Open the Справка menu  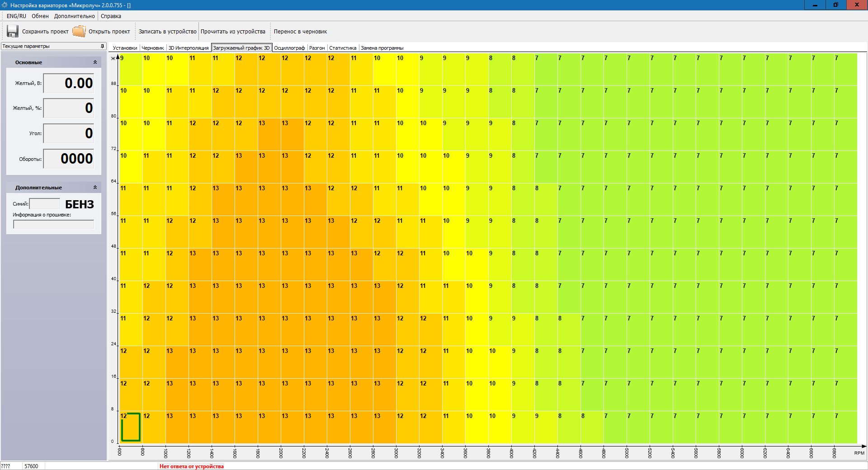pos(111,16)
